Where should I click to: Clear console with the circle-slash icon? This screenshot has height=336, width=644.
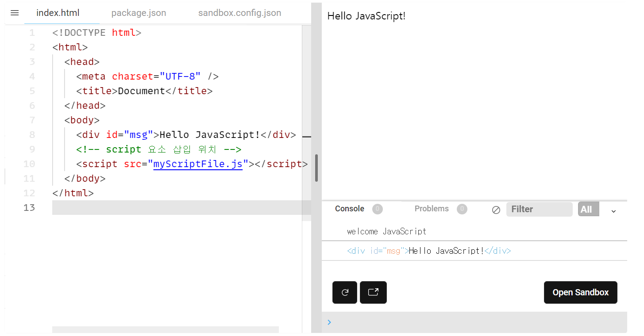click(x=496, y=210)
